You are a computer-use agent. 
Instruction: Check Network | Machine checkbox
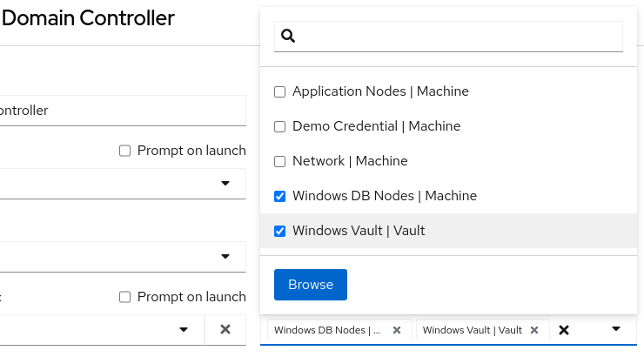pyautogui.click(x=279, y=161)
